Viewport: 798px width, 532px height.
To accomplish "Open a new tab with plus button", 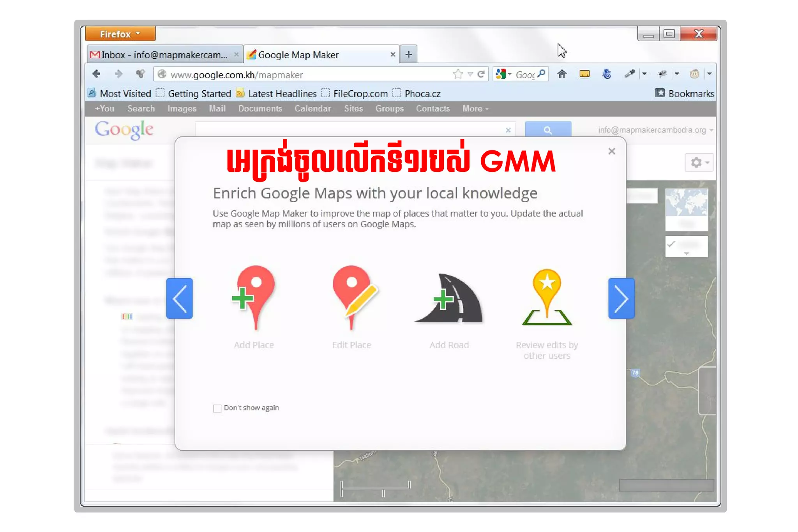I will click(x=408, y=54).
